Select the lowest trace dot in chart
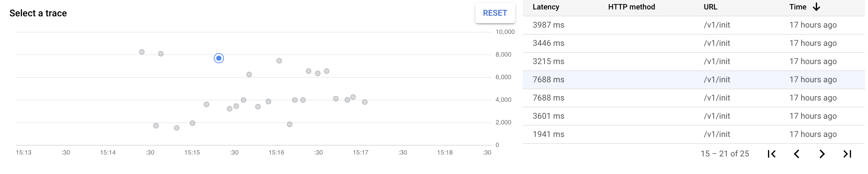868x174 pixels. click(176, 128)
